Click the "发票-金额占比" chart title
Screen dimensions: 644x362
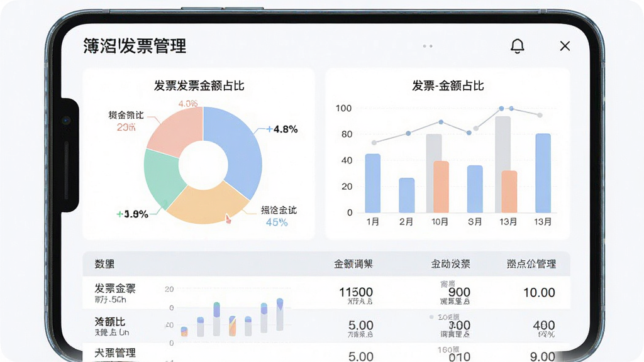(448, 85)
